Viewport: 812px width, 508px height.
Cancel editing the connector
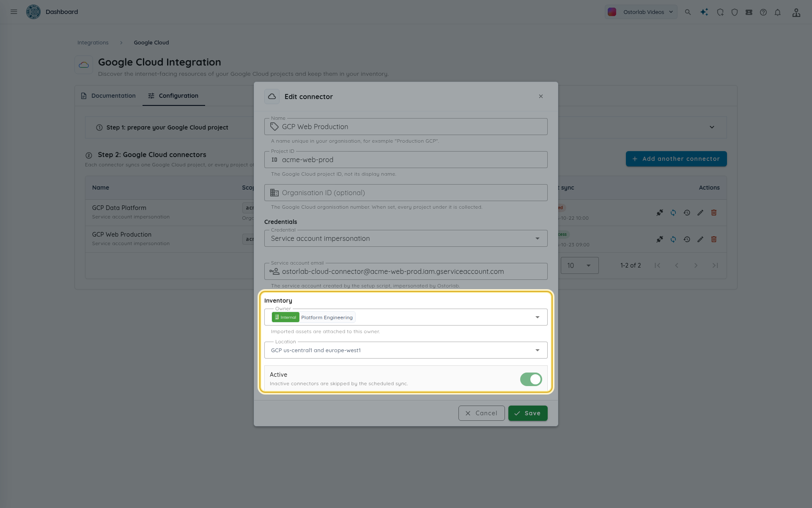point(481,413)
